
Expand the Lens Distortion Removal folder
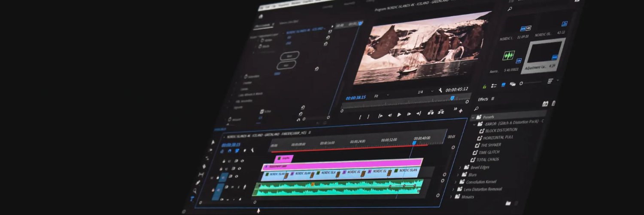click(453, 190)
